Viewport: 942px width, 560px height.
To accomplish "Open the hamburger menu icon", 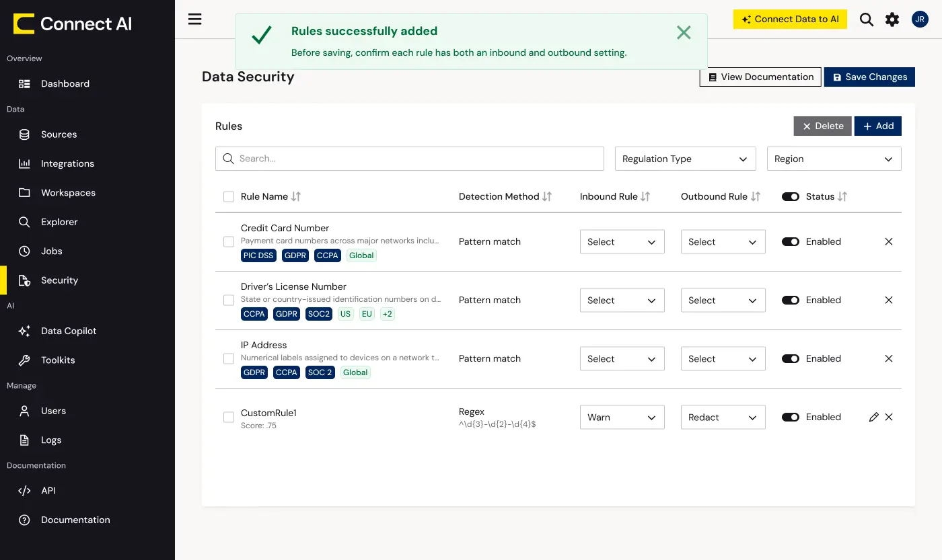I will (x=195, y=19).
